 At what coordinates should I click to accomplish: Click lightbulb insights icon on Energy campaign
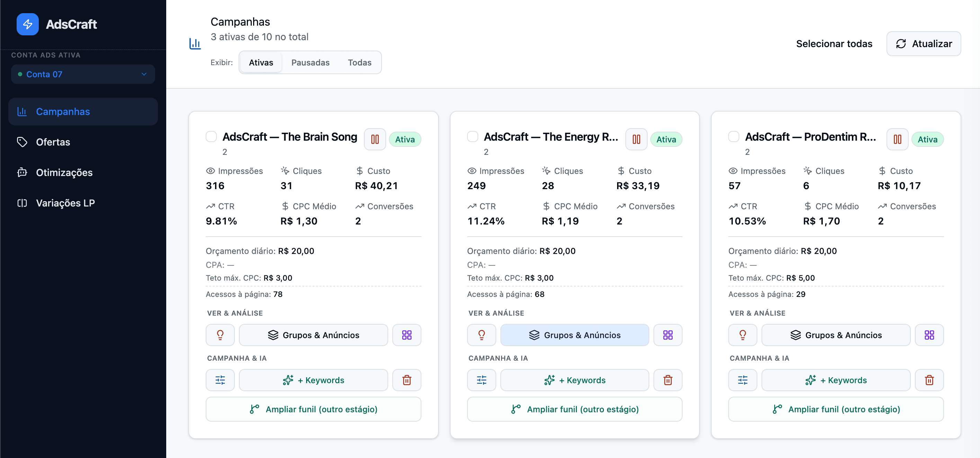(x=481, y=335)
